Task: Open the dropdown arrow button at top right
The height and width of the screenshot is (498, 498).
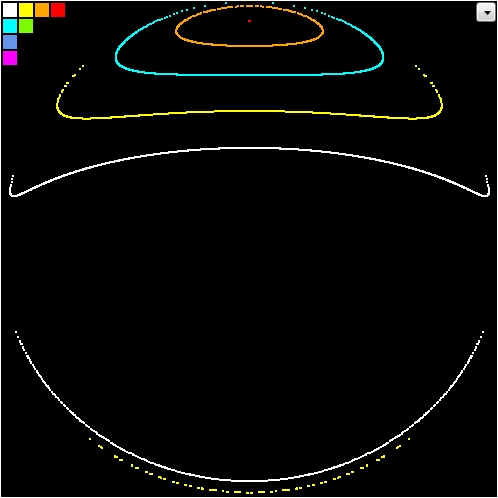Action: pyautogui.click(x=486, y=13)
